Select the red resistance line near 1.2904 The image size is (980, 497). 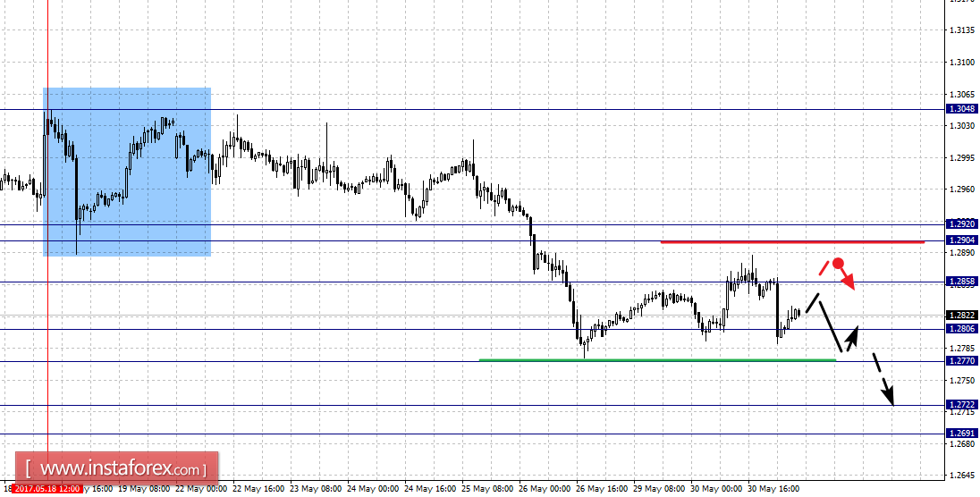(792, 241)
